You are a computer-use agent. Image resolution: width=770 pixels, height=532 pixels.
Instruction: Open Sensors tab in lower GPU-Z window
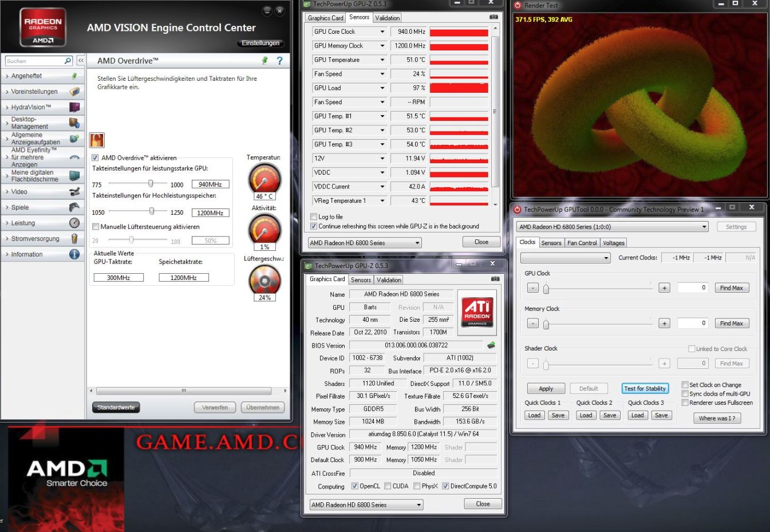coord(361,280)
